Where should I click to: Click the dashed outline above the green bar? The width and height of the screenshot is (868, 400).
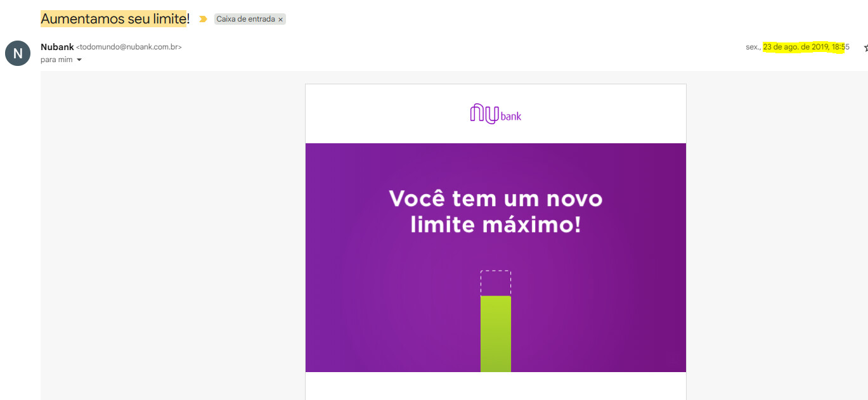click(495, 283)
